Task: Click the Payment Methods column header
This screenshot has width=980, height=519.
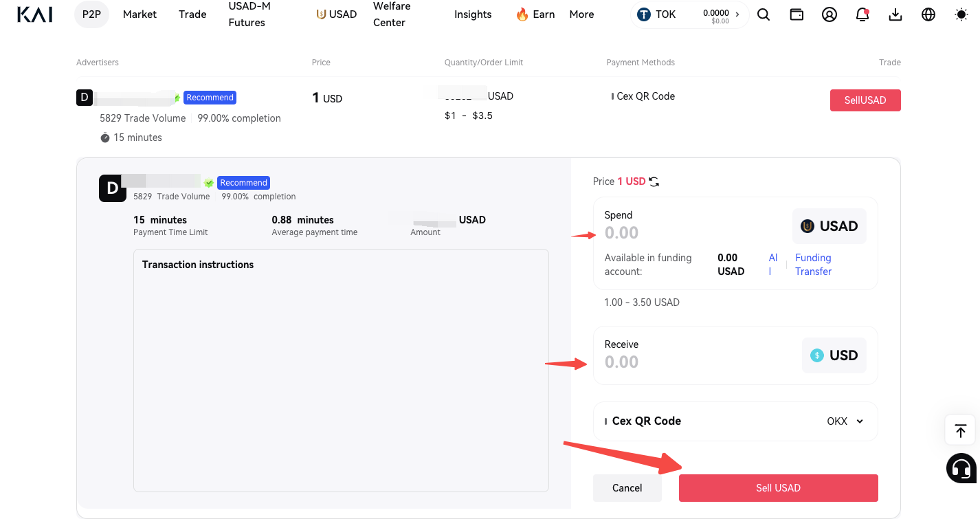Action: point(641,63)
